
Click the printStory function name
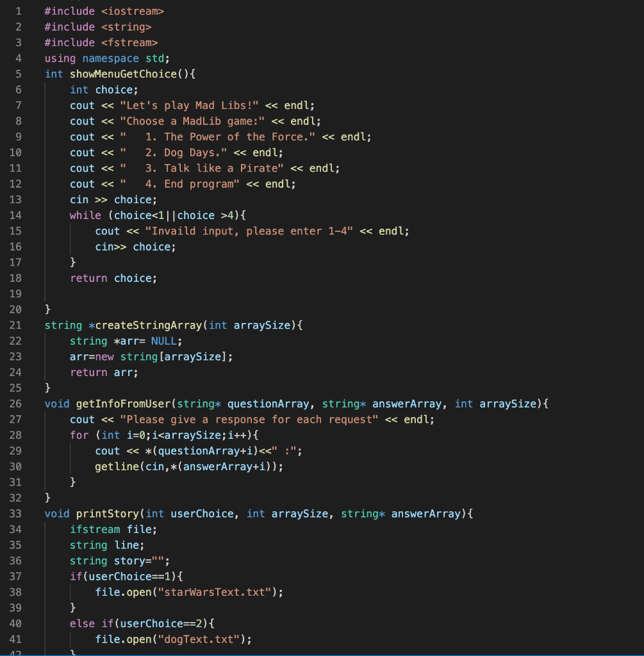[x=108, y=514]
